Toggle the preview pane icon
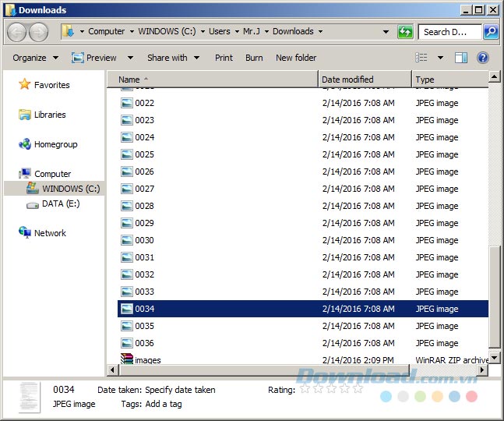The height and width of the screenshot is (421, 504). [x=461, y=58]
